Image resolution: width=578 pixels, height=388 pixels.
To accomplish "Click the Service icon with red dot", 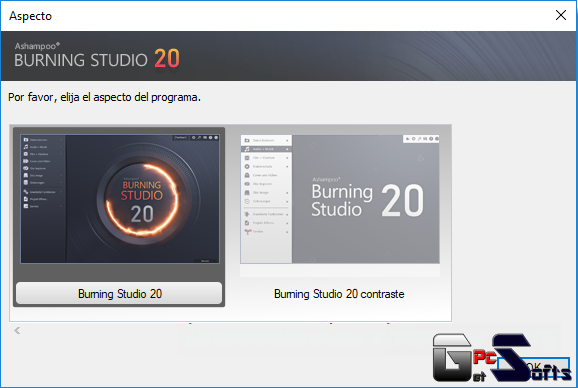I will 247,231.
